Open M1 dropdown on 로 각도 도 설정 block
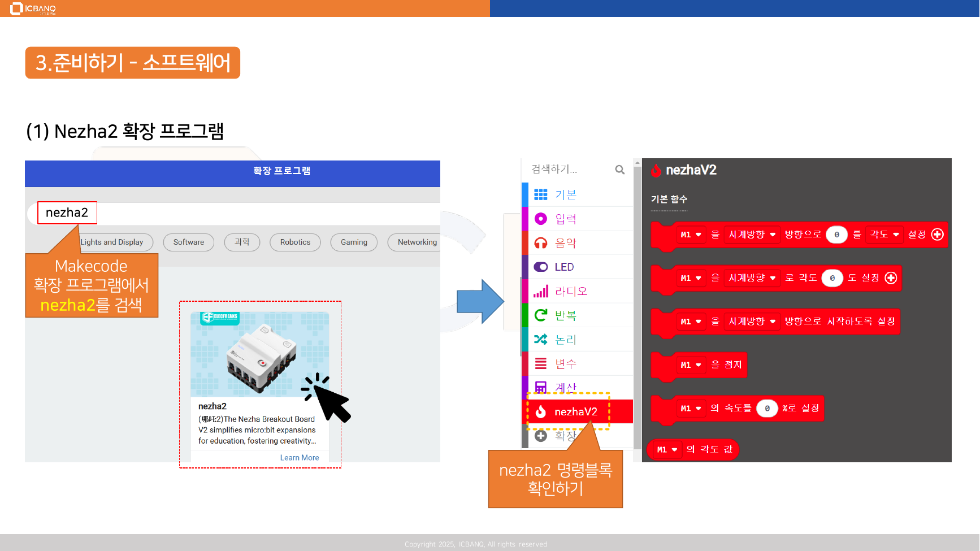Image resolution: width=980 pixels, height=551 pixels. click(691, 278)
